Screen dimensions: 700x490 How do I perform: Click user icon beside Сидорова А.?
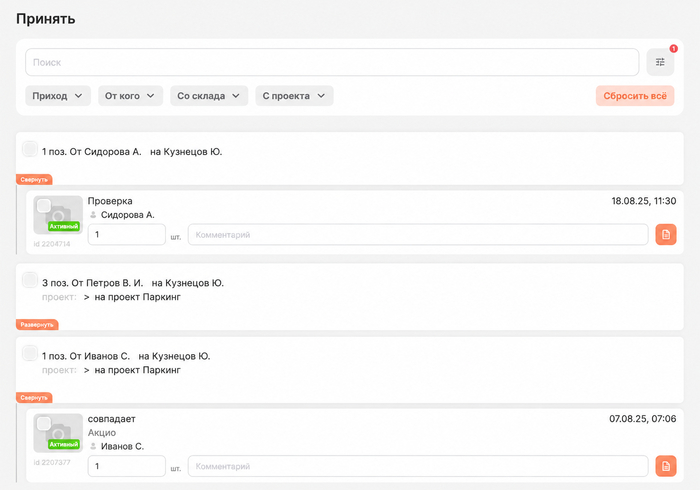(x=93, y=215)
